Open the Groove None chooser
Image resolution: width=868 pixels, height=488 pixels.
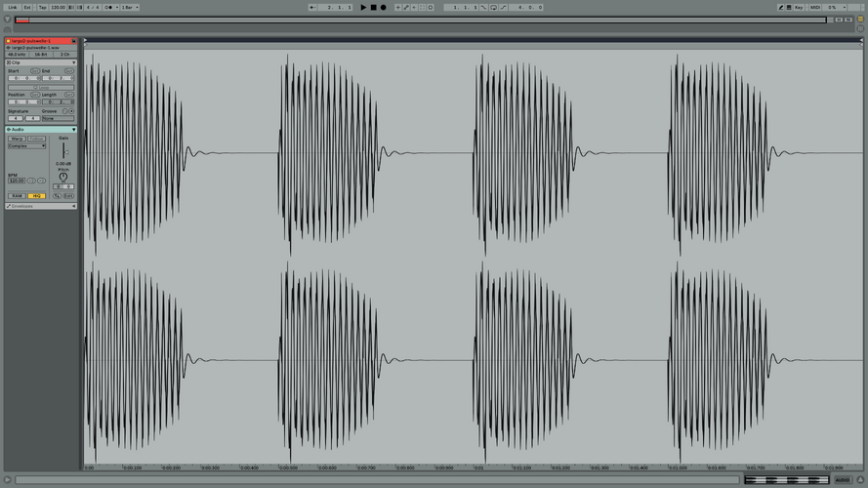pyautogui.click(x=58, y=118)
